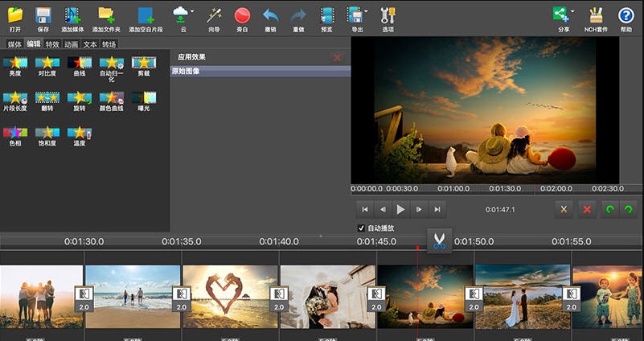
Task: Switch to the 特效 tab
Action: point(52,44)
